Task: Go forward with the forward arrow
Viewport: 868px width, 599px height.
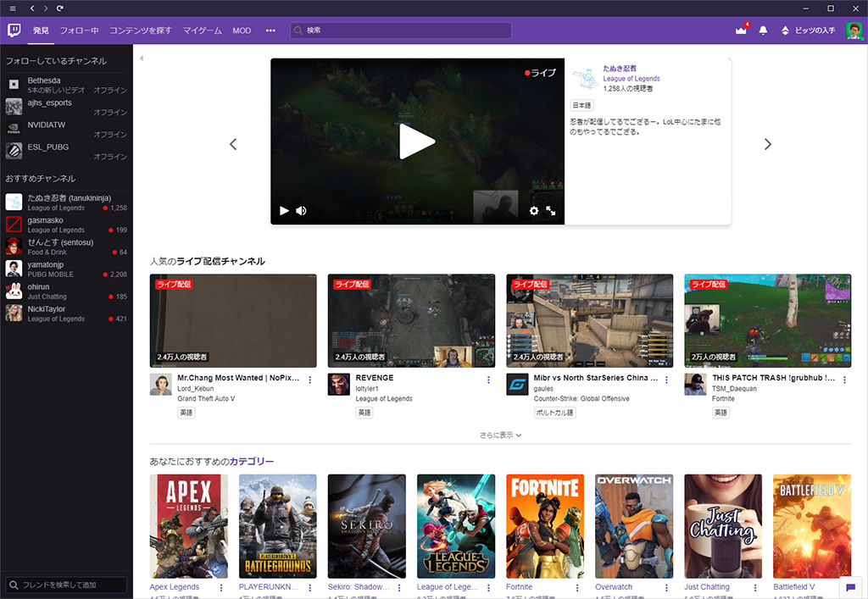Action: click(46, 8)
